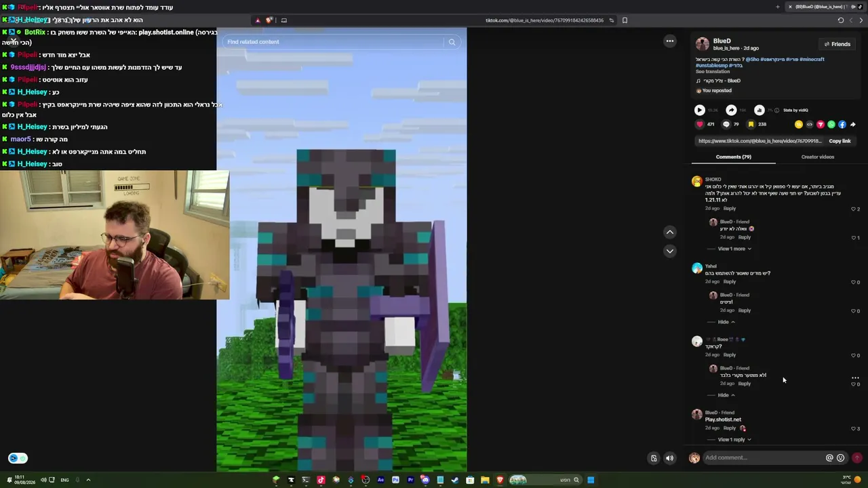
Task: Expand more share options arrow
Action: (853, 125)
